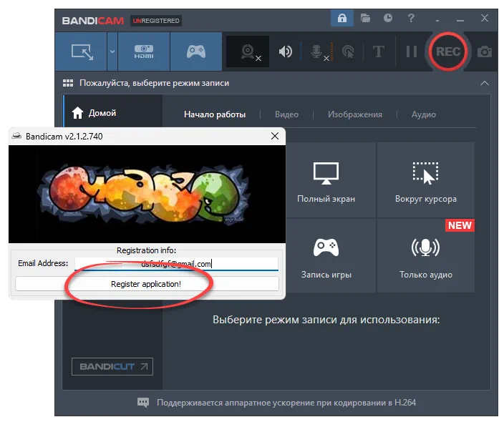
Task: Close the Bandicam main window
Action: pos(485,18)
